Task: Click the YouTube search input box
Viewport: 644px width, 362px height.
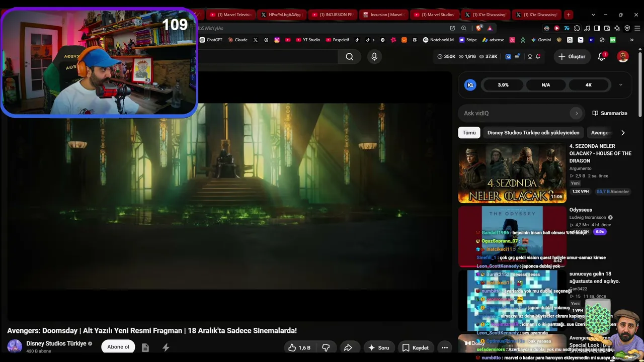Action: tap(268, 57)
